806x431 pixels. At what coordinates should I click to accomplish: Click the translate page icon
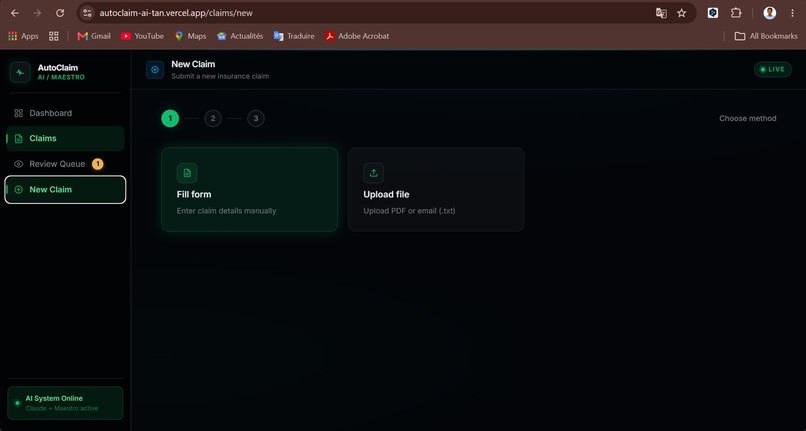(661, 13)
